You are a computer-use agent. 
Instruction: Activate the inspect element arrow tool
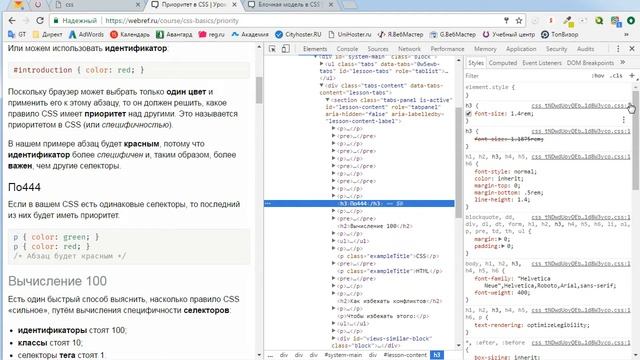[x=272, y=49]
